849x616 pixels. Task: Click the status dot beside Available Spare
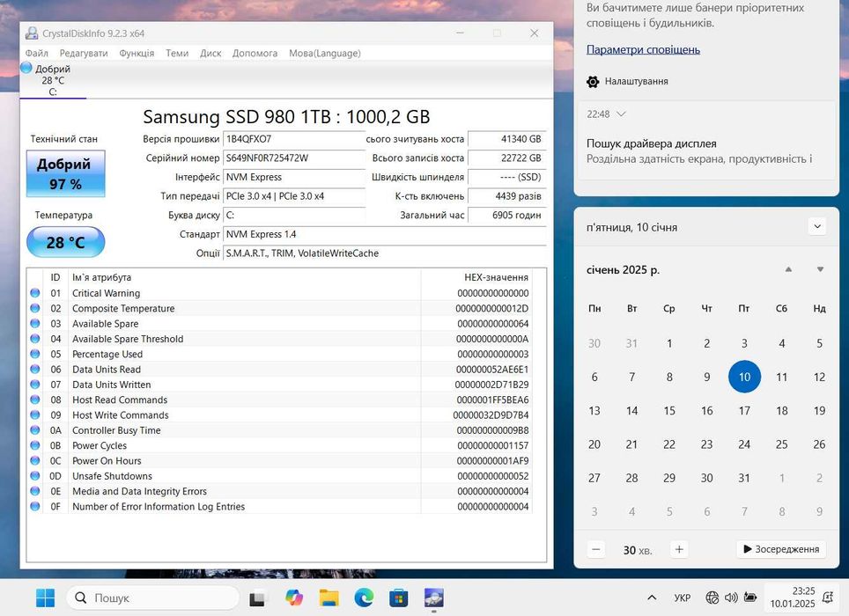pos(35,324)
